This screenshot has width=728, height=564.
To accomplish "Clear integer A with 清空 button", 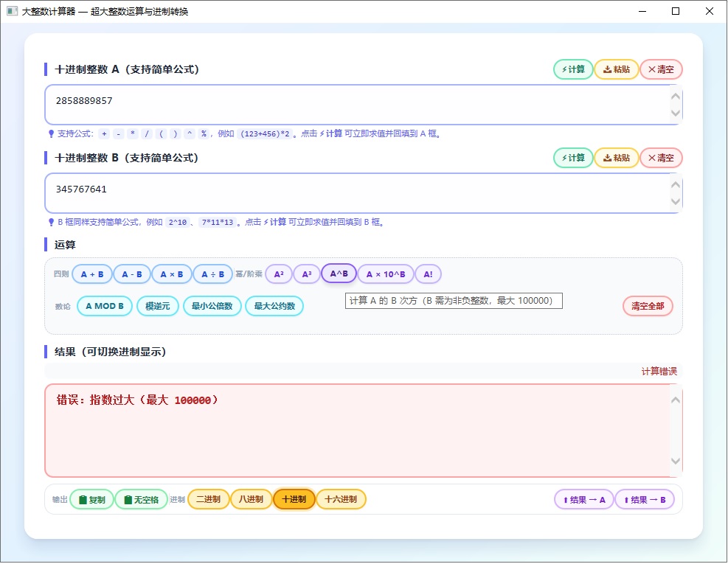I will click(661, 69).
